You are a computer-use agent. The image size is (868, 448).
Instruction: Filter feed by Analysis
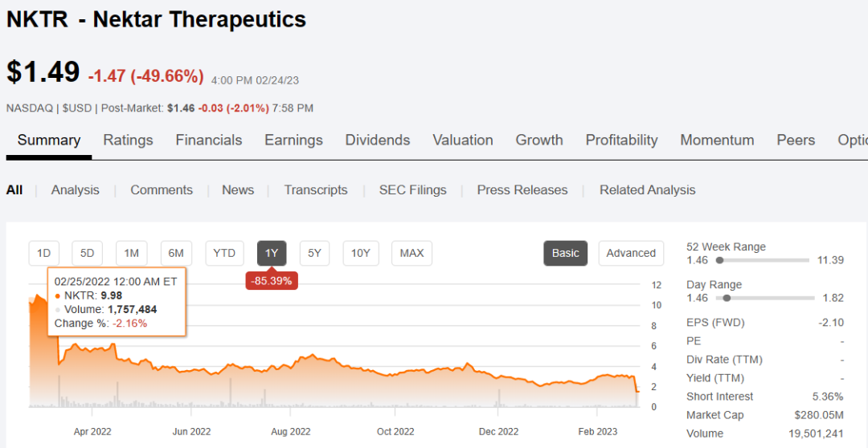click(76, 190)
